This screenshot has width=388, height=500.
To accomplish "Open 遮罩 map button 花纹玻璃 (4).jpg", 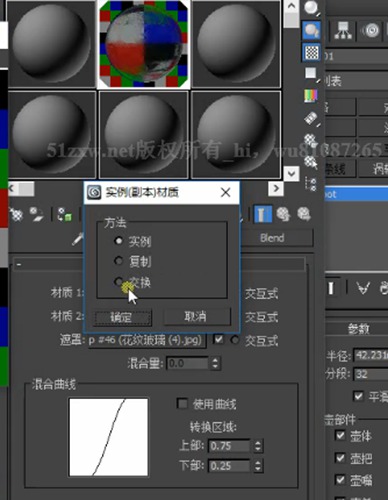I will 147,340.
